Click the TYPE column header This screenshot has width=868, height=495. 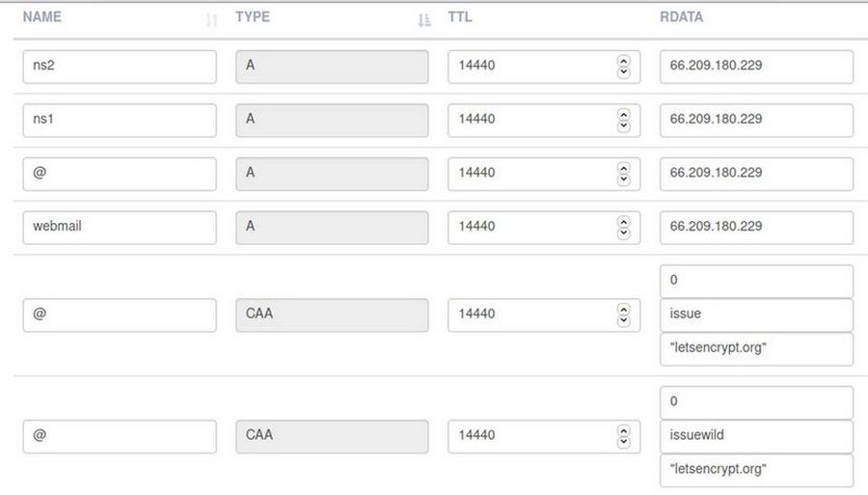253,17
